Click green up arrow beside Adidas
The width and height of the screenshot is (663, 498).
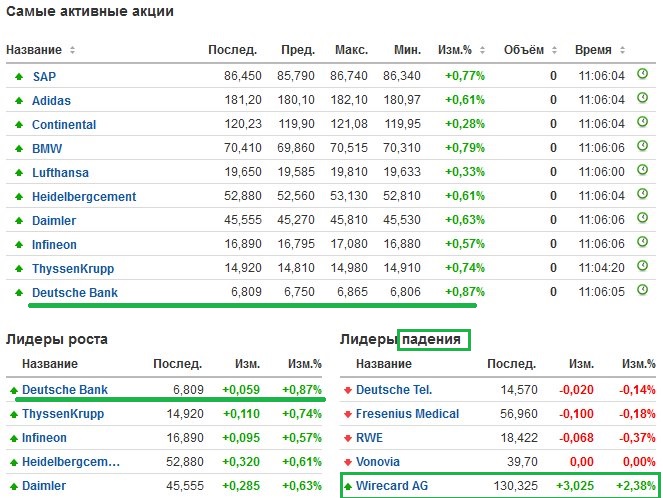pos(19,101)
